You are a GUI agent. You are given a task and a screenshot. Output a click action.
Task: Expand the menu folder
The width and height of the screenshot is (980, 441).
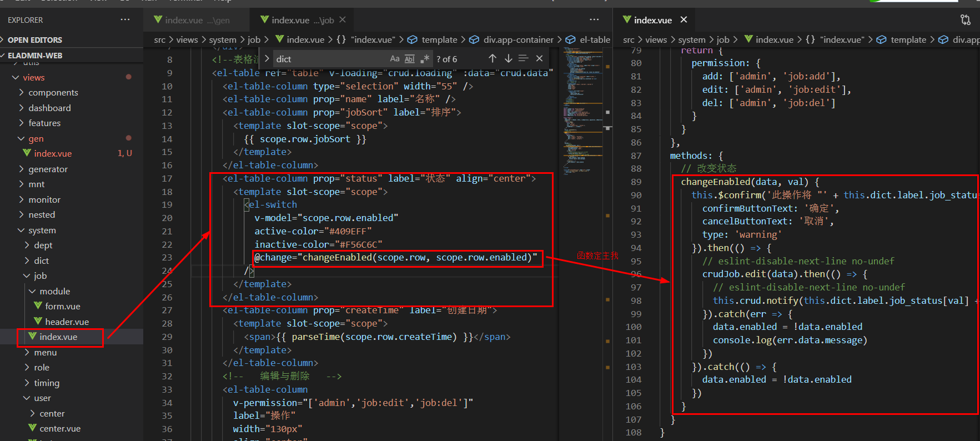click(x=72, y=352)
